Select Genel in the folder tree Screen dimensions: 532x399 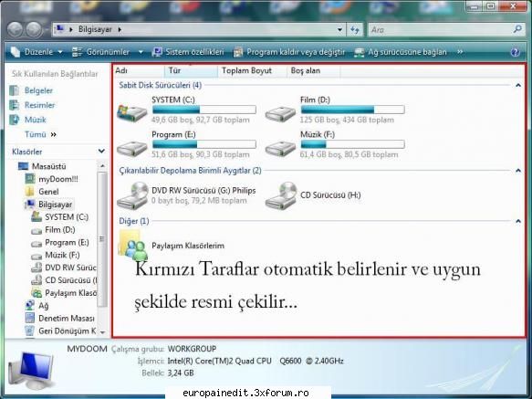48,192
